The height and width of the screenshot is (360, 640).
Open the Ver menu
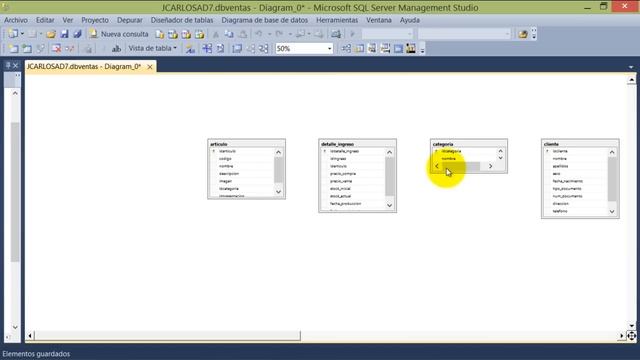(68, 20)
